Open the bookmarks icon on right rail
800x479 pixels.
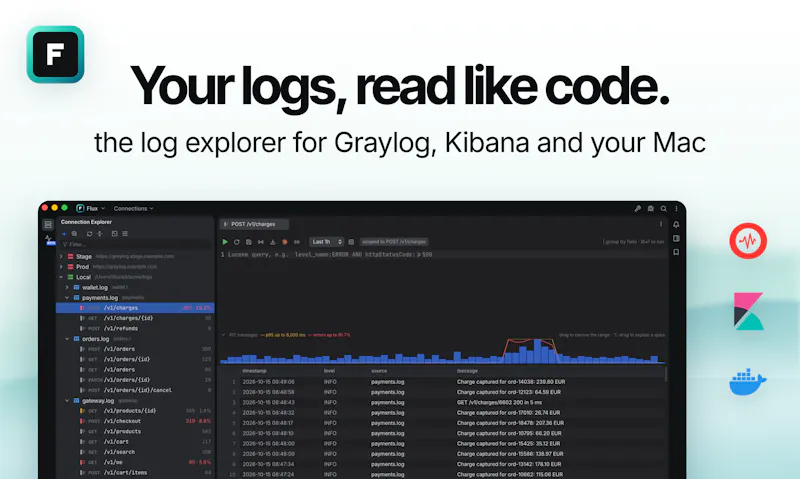point(676,252)
